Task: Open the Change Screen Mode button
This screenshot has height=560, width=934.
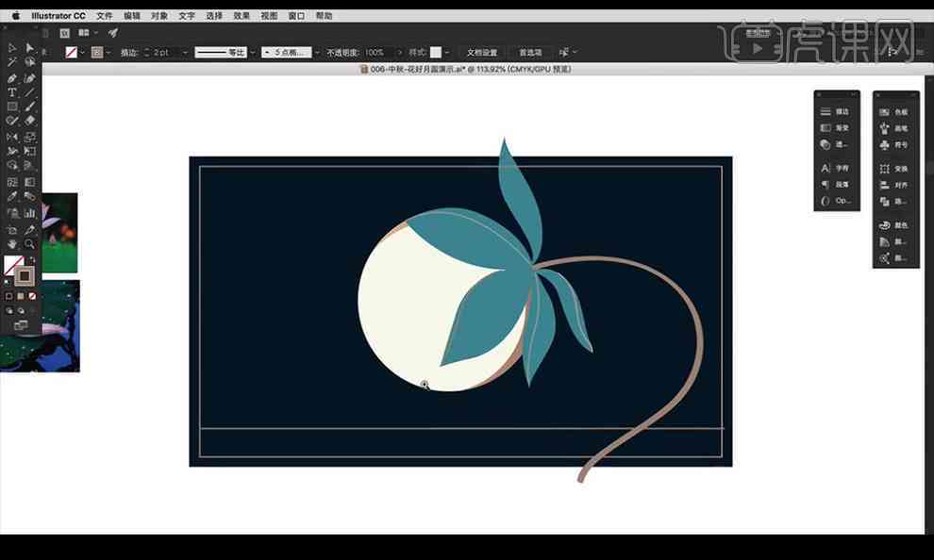Action: [21, 325]
